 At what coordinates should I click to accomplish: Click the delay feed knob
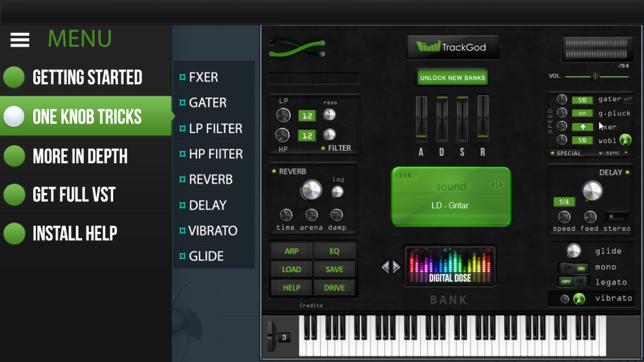[590, 217]
